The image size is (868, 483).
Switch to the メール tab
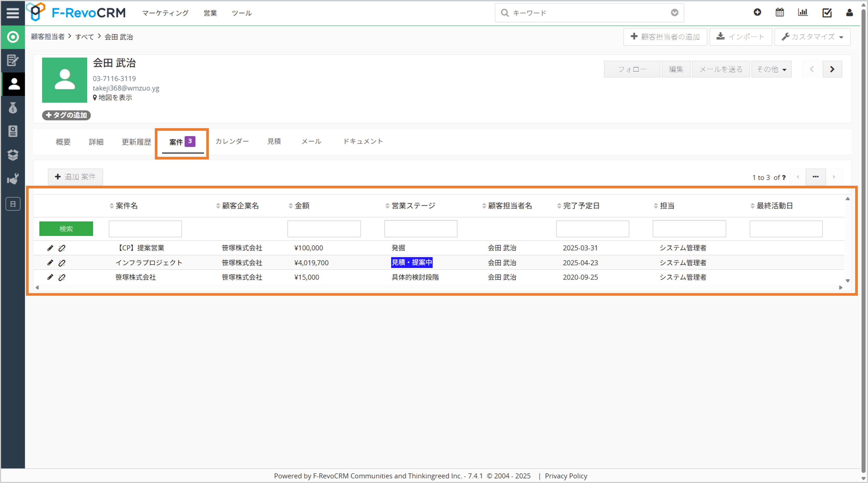click(x=311, y=141)
